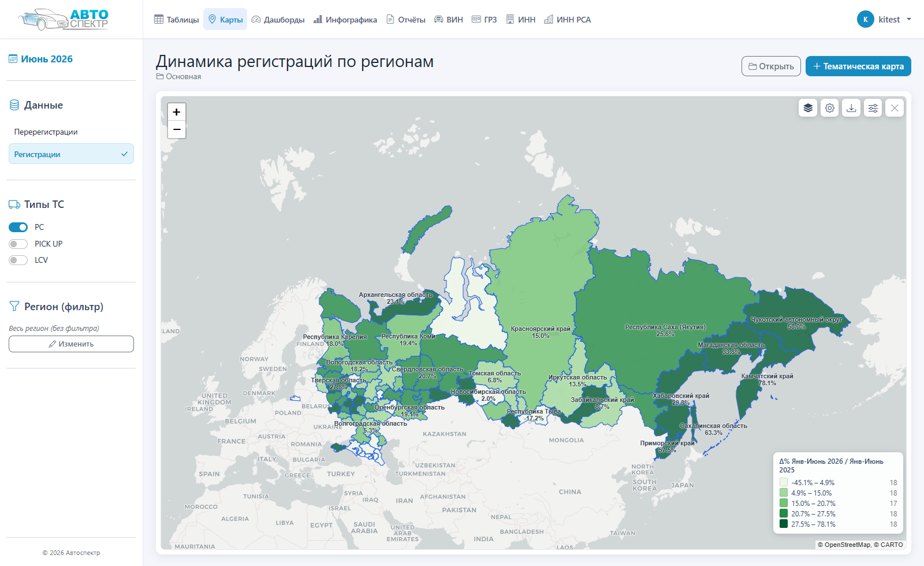Select Регистрации data set
The height and width of the screenshot is (566, 924).
[x=71, y=154]
